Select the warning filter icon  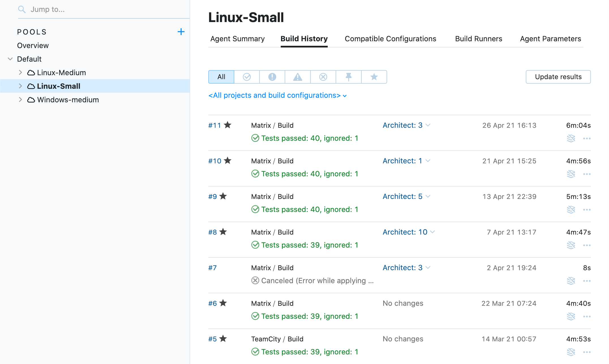pos(297,77)
